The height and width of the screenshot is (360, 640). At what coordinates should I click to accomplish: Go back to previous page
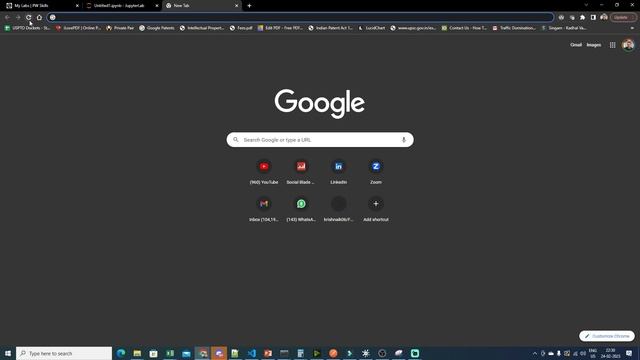tap(7, 17)
